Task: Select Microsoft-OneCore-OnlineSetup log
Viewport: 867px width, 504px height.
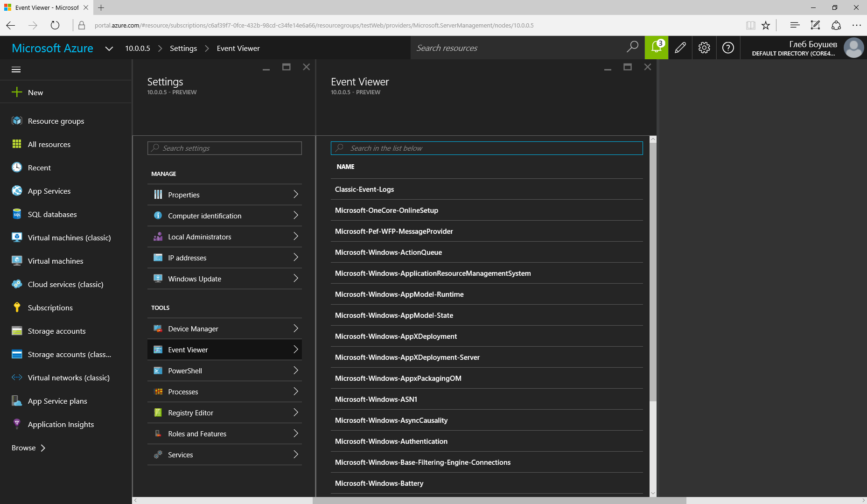Action: coord(487,210)
